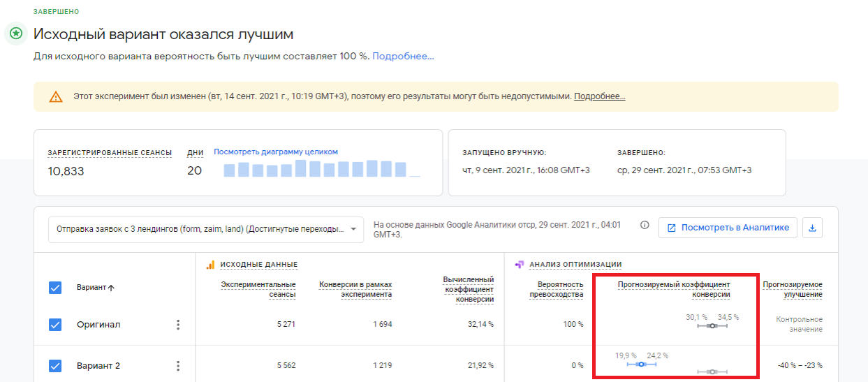Toggle the header Вариант select-all checkbox
This screenshot has width=868, height=382.
(56, 287)
